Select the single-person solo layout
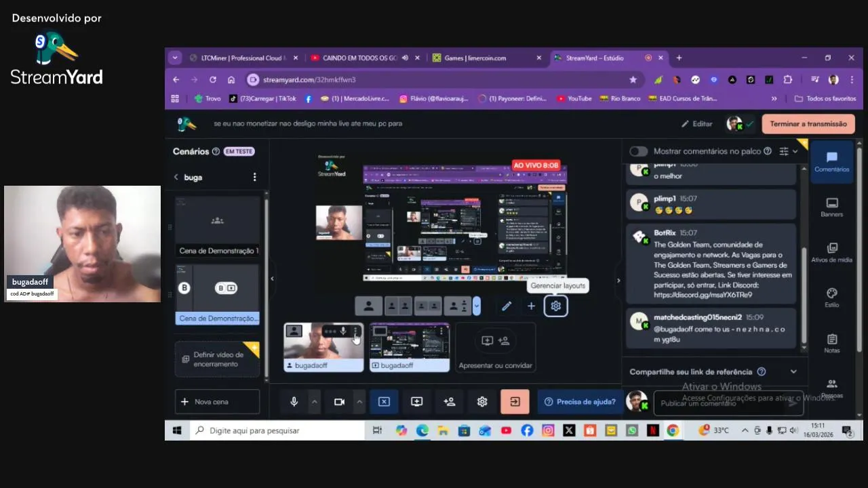The height and width of the screenshot is (488, 868). tap(368, 306)
